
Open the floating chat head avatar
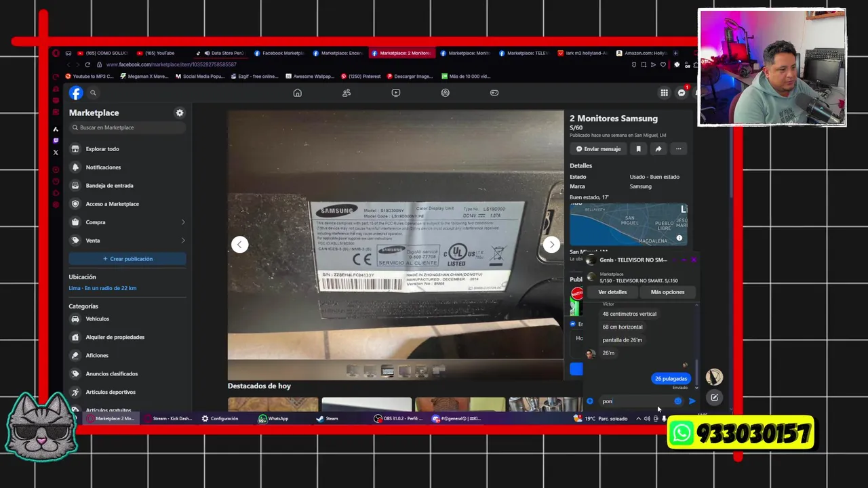point(714,377)
